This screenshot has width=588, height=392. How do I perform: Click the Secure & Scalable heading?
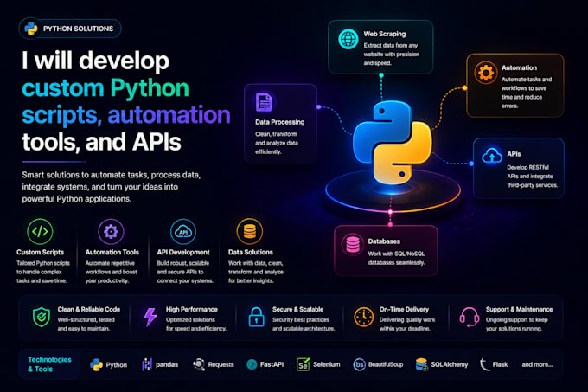[297, 309]
